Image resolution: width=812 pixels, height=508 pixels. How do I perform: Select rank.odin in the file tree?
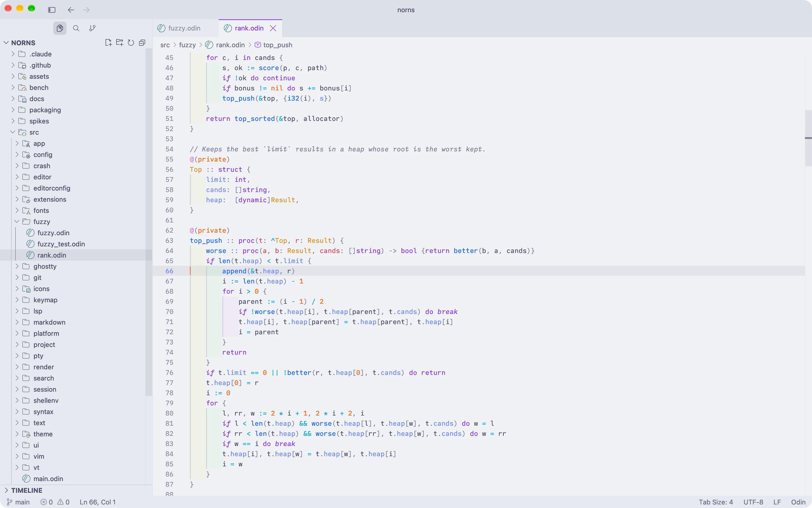point(52,255)
